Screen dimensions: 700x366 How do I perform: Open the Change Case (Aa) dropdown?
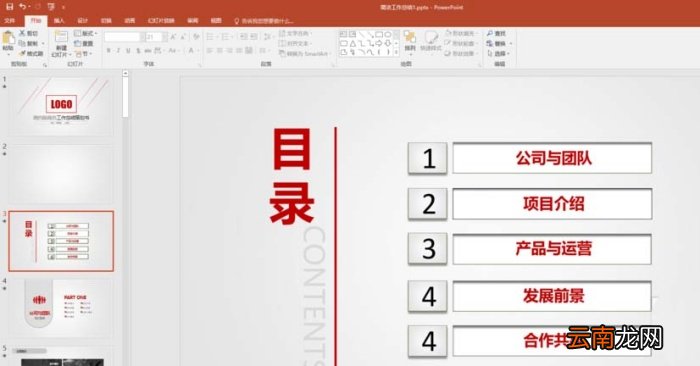coord(173,51)
